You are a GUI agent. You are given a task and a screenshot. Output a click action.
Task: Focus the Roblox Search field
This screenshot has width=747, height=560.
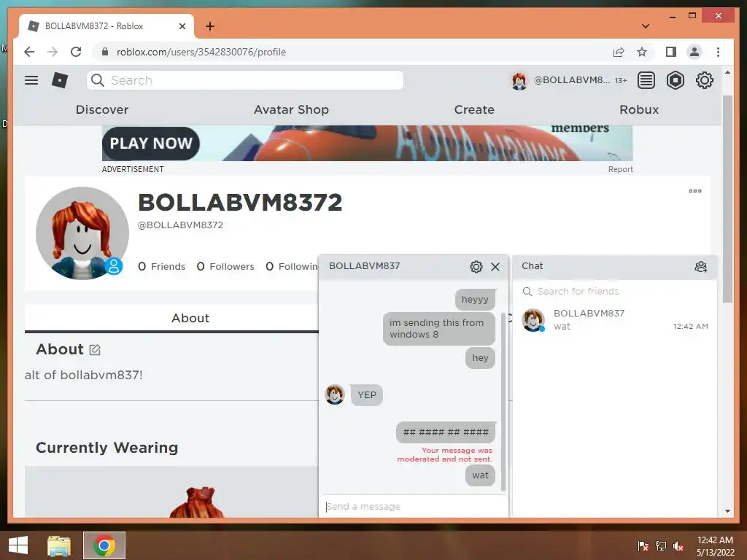click(245, 80)
